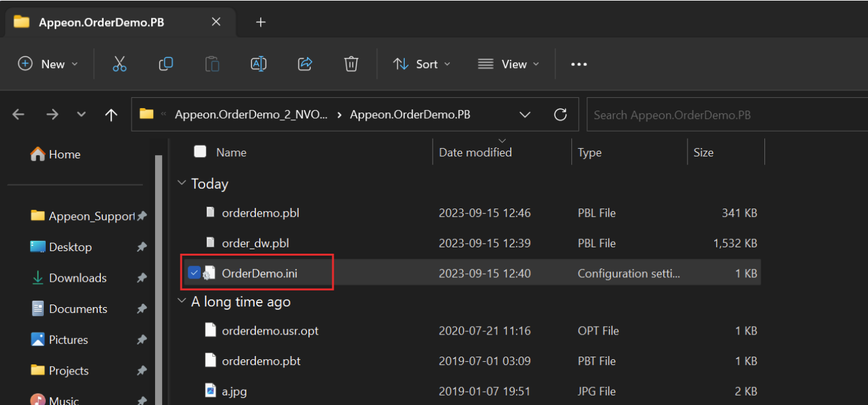Click the JPG File type cell
This screenshot has width=868, height=405.
point(597,391)
